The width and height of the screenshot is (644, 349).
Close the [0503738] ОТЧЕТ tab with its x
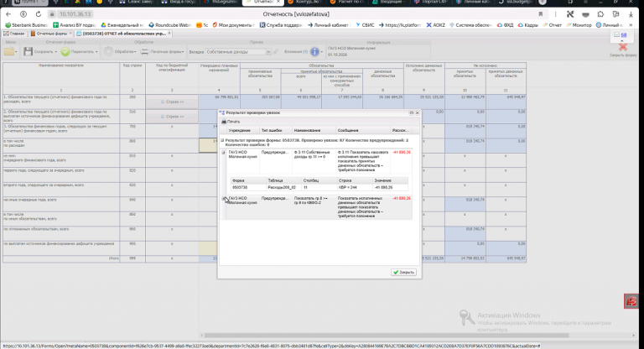point(169,34)
